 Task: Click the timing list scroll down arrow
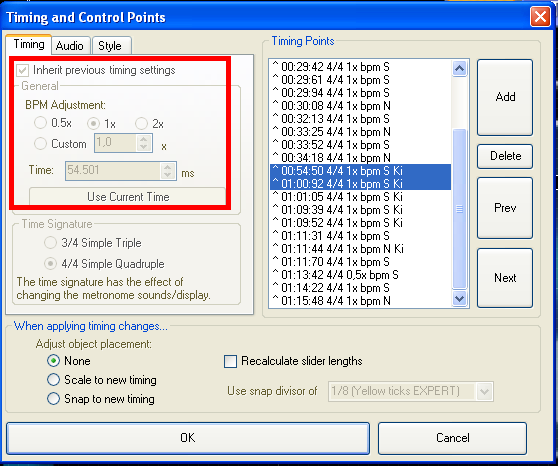459,298
